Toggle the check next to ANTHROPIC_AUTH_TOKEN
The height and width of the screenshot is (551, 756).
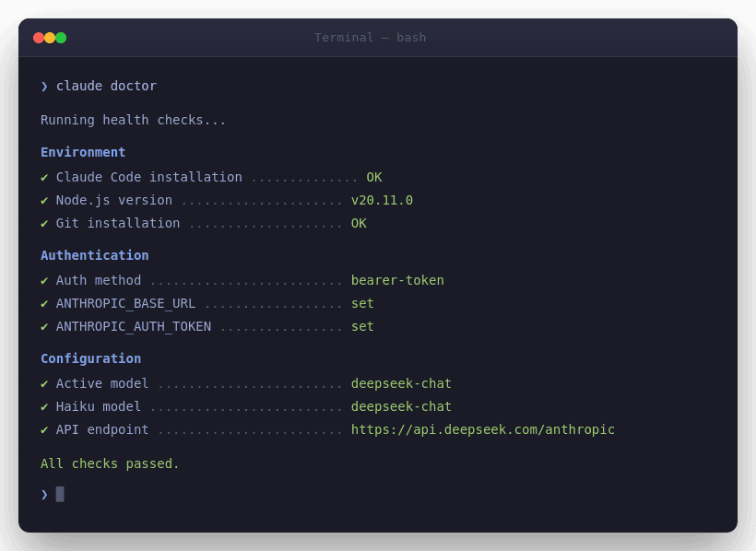43,326
